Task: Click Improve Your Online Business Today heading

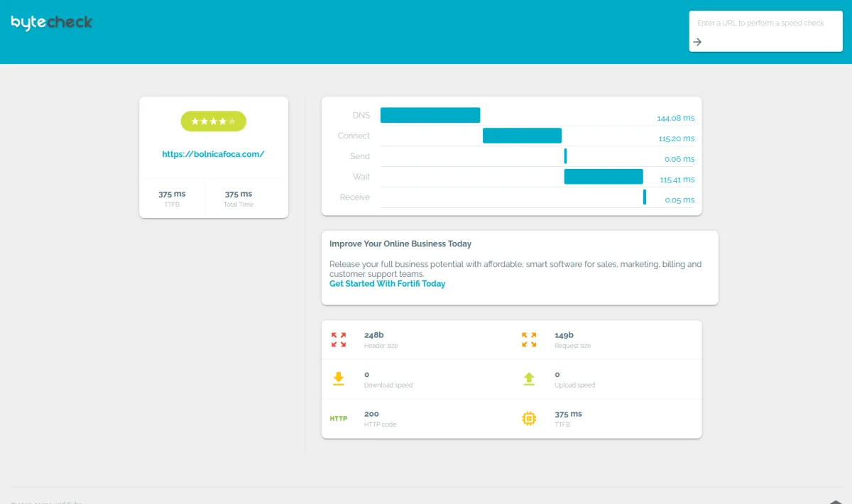Action: tap(400, 243)
